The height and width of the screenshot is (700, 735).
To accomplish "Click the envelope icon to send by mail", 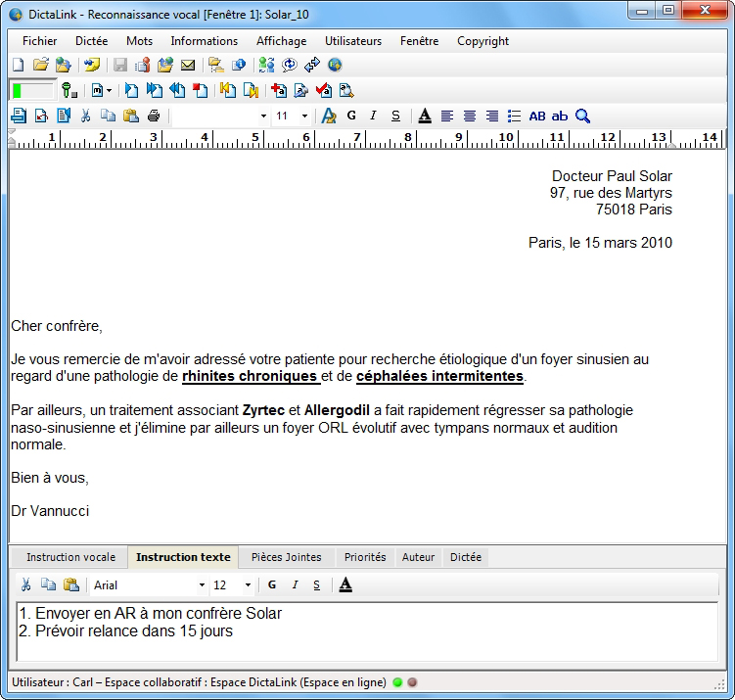I will point(188,66).
